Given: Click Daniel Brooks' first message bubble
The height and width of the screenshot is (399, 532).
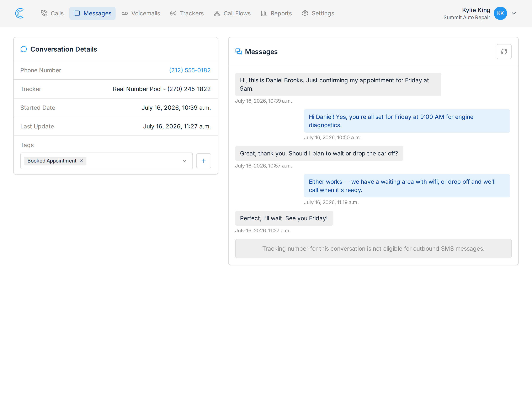Looking at the screenshot, I should (338, 84).
